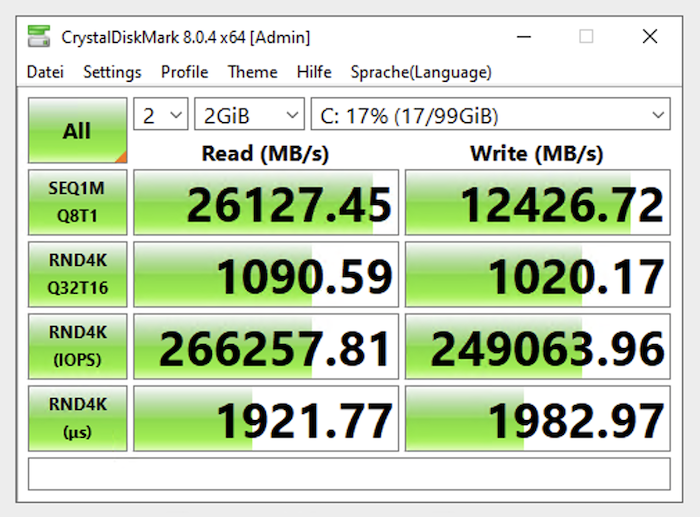Select the SEQ1M write result 12426.72
700x517 pixels.
tap(538, 202)
